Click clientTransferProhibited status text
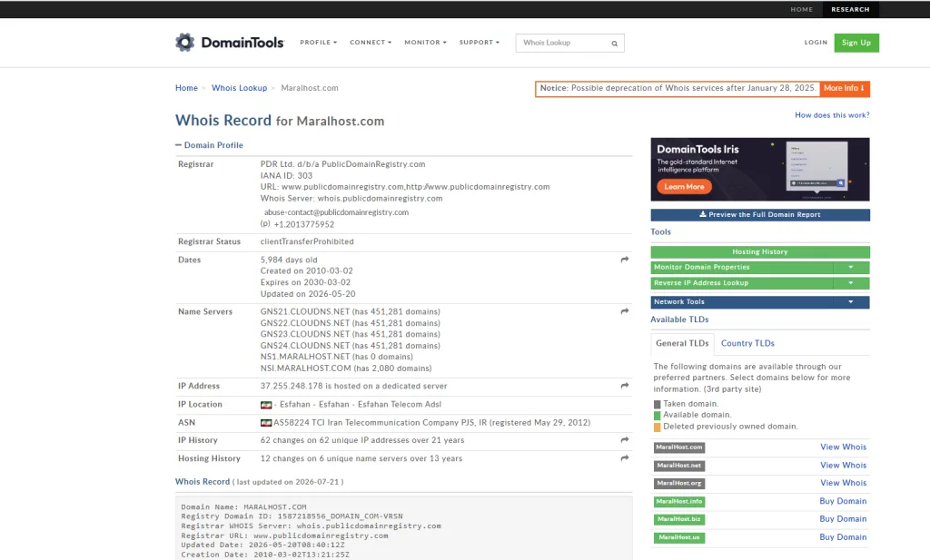 [307, 241]
